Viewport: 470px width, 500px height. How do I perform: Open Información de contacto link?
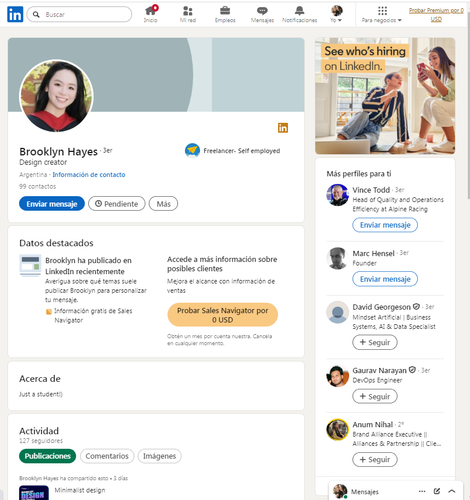89,175
